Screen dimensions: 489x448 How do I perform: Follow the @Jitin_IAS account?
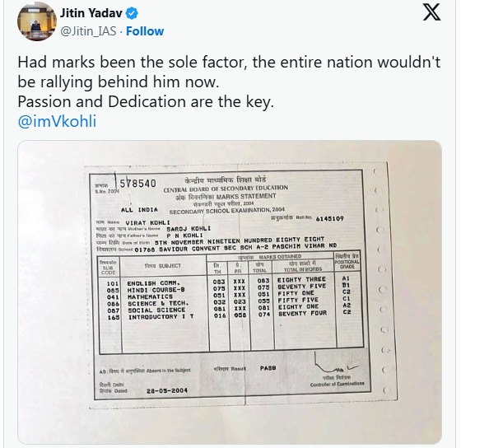pos(145,31)
